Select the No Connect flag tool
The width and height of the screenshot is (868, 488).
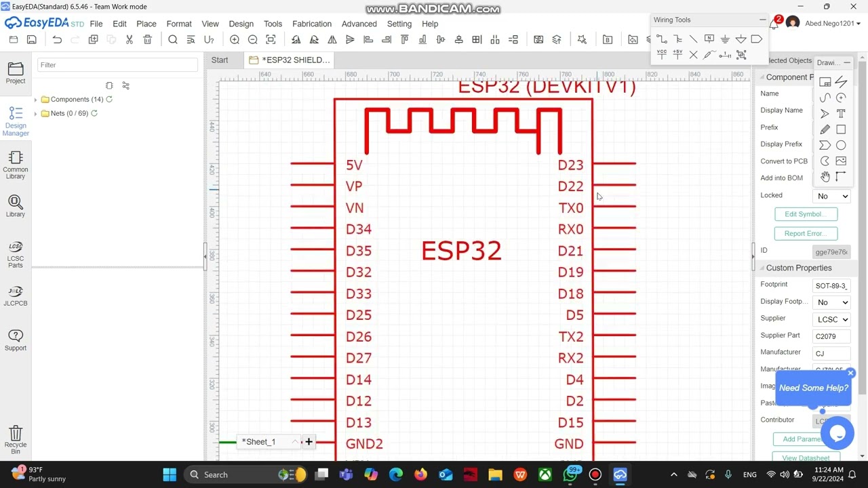(x=693, y=55)
